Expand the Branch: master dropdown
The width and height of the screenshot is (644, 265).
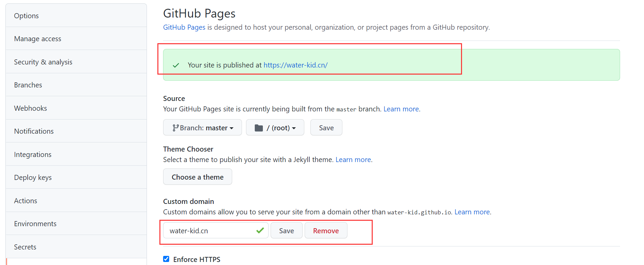pyautogui.click(x=203, y=128)
